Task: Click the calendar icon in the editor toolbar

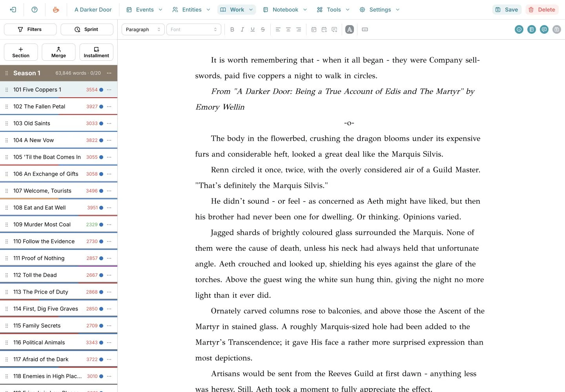Action: (x=314, y=29)
